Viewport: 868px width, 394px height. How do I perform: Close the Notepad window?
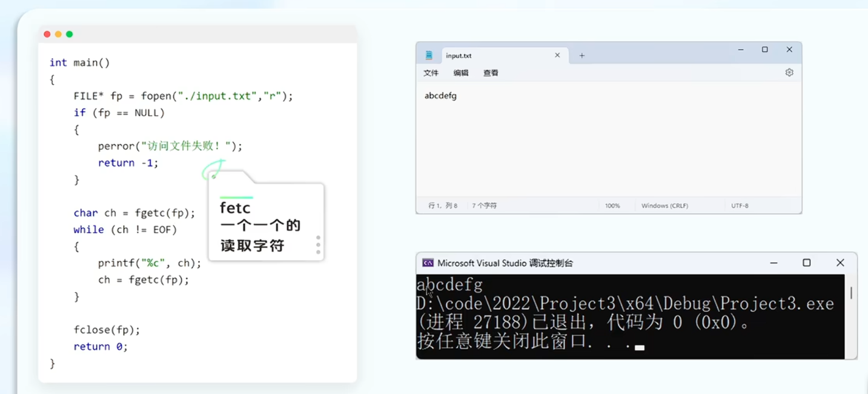pyautogui.click(x=789, y=50)
